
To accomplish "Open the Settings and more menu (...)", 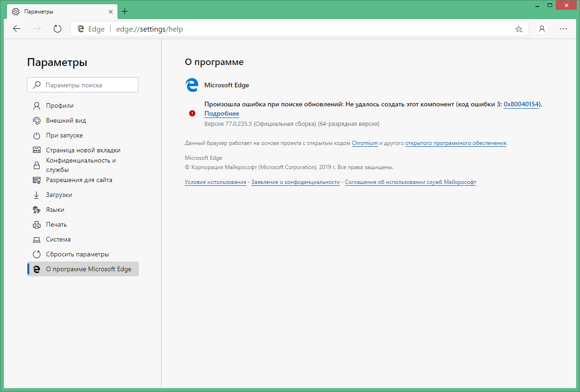I will [563, 29].
